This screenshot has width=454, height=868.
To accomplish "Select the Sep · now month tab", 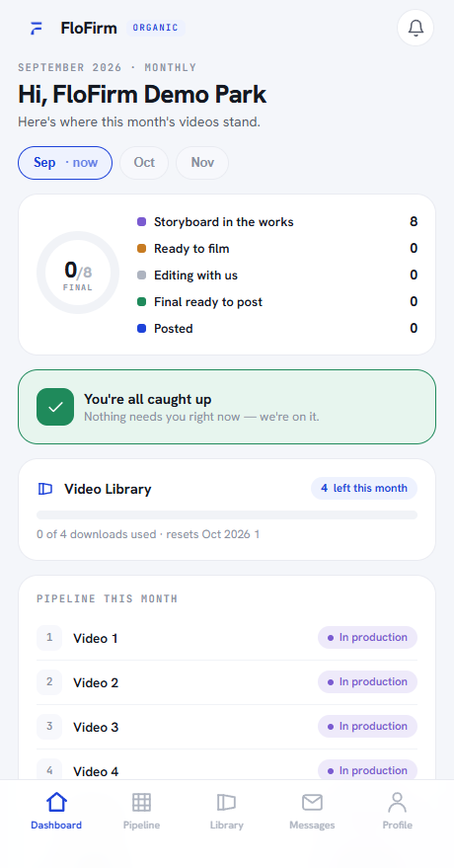I will [x=65, y=163].
